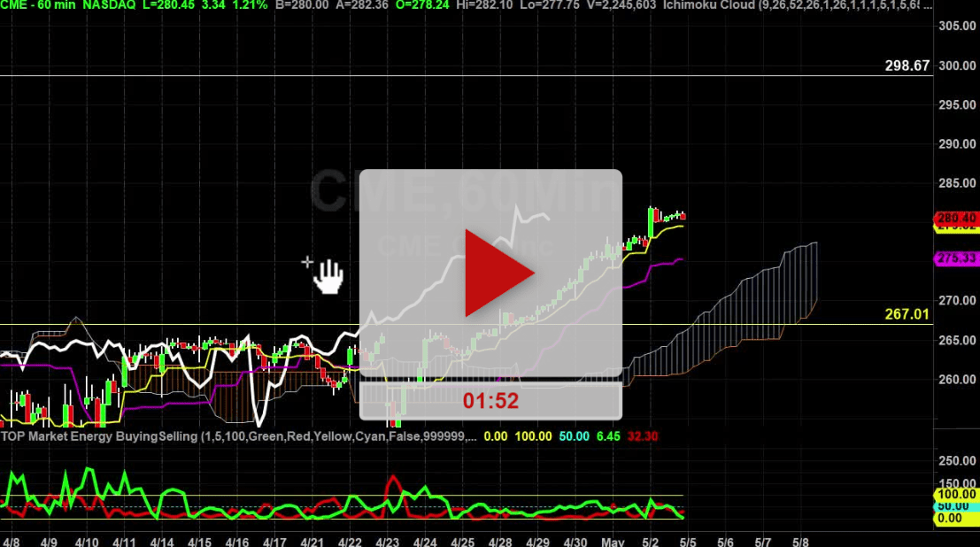Click the yellow 100.00 indicator axis tag
The image size is (980, 547).
point(956,495)
